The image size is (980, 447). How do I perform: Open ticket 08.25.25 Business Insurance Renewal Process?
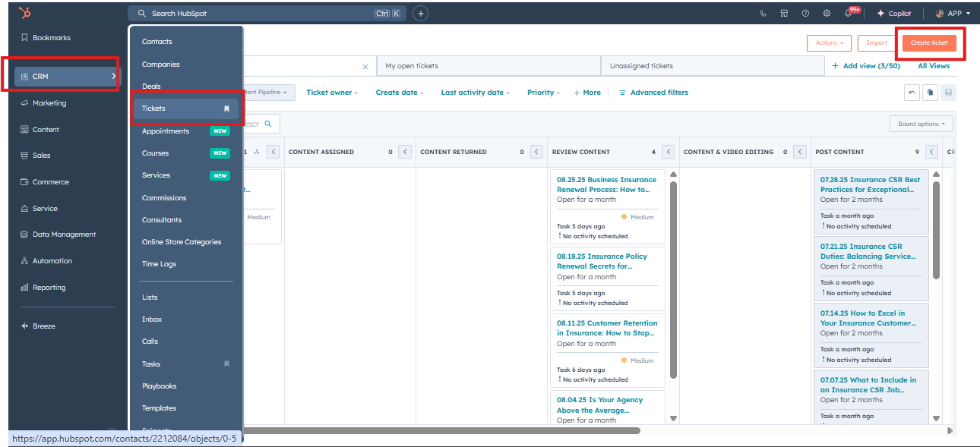click(x=606, y=185)
